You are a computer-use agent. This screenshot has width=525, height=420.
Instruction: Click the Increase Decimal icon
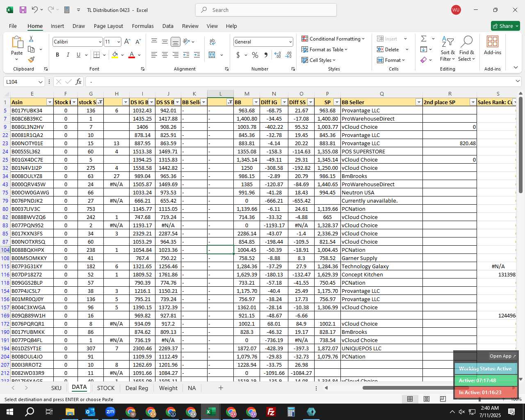click(x=278, y=55)
